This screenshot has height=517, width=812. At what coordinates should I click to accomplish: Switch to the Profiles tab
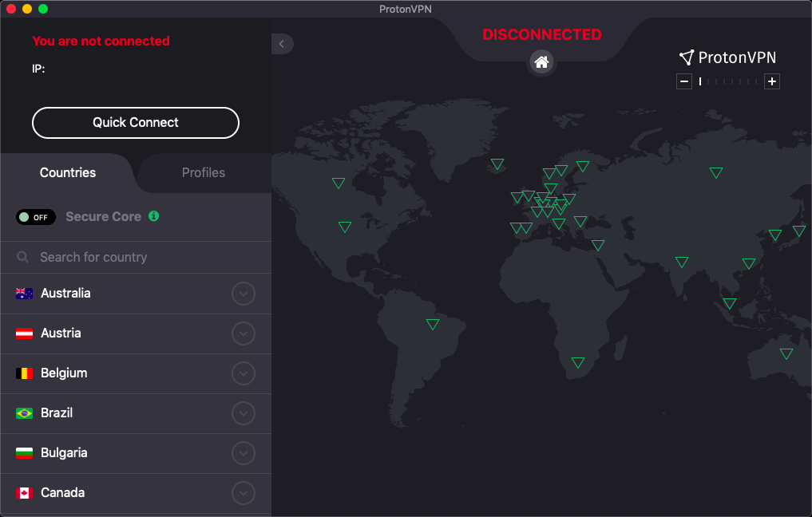point(204,173)
